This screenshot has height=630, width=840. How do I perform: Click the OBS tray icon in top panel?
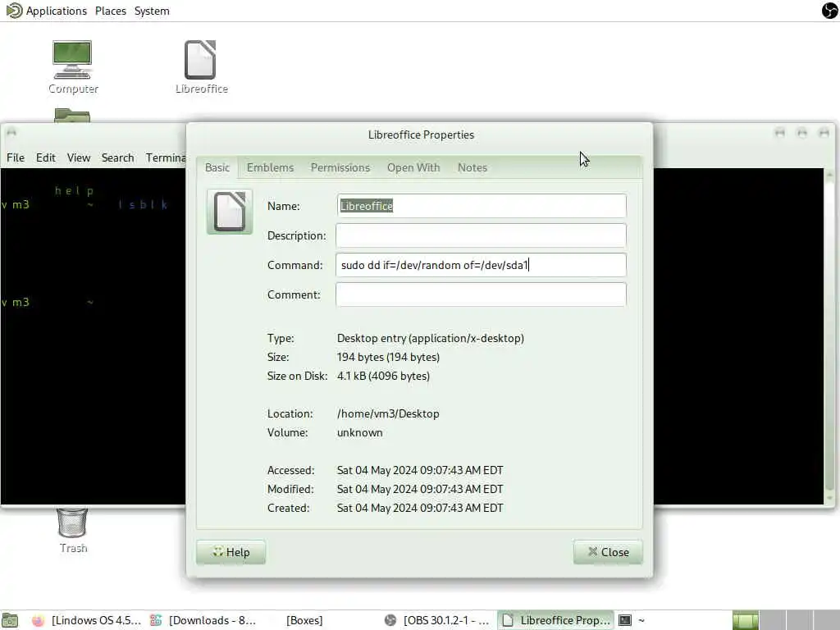click(830, 10)
